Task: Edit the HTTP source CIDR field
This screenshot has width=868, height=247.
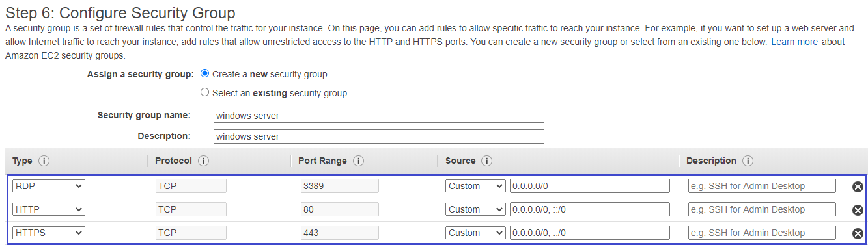Action: [x=590, y=209]
